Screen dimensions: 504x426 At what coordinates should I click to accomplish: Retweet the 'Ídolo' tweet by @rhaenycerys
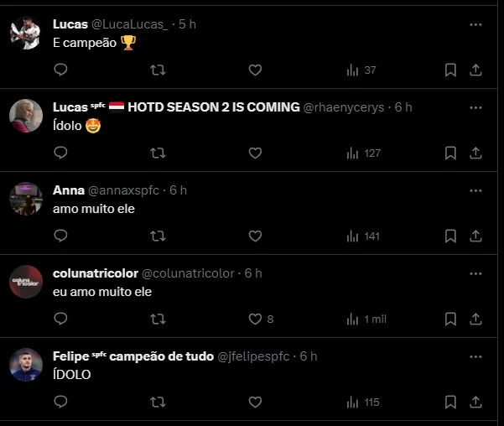[158, 153]
